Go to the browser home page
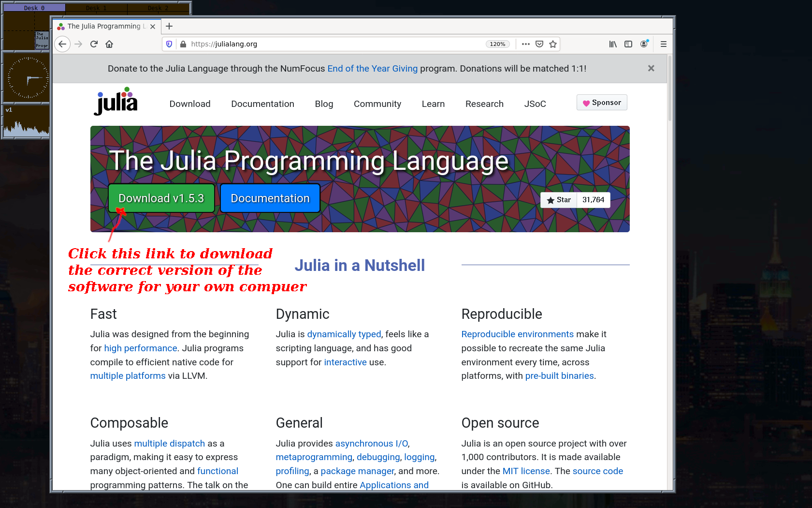The height and width of the screenshot is (508, 812). click(x=109, y=44)
